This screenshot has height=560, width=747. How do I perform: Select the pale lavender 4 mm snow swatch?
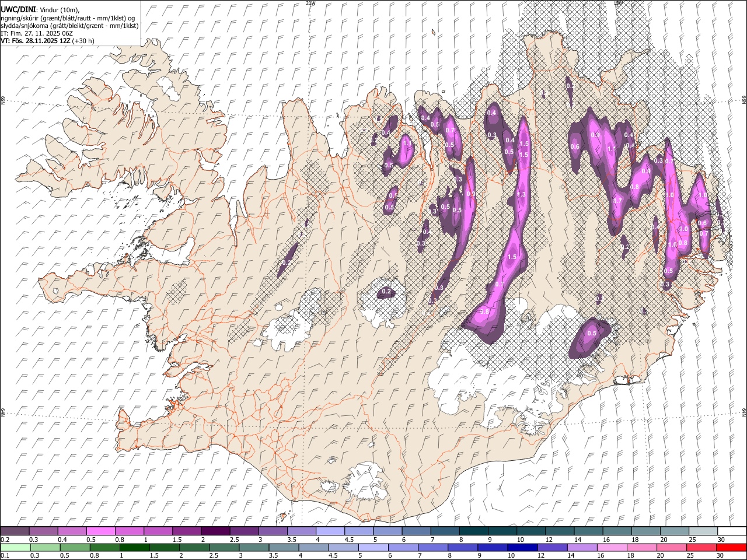[x=330, y=531]
